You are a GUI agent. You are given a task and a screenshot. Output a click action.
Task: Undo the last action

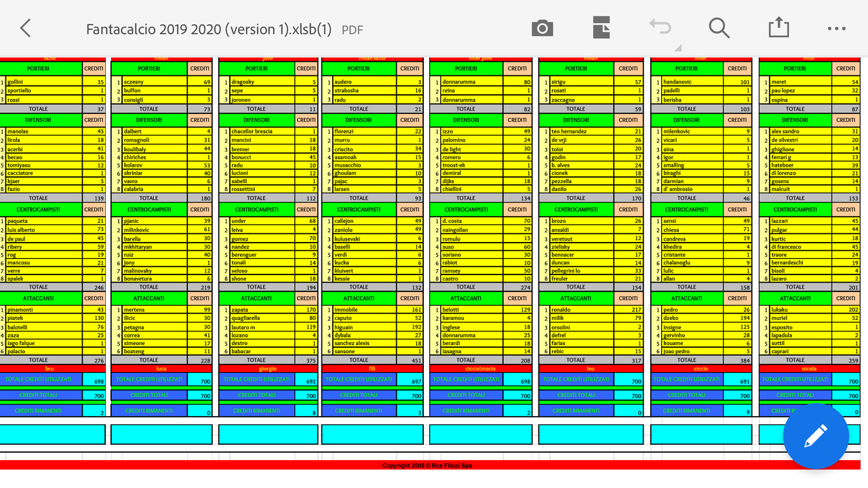[659, 27]
